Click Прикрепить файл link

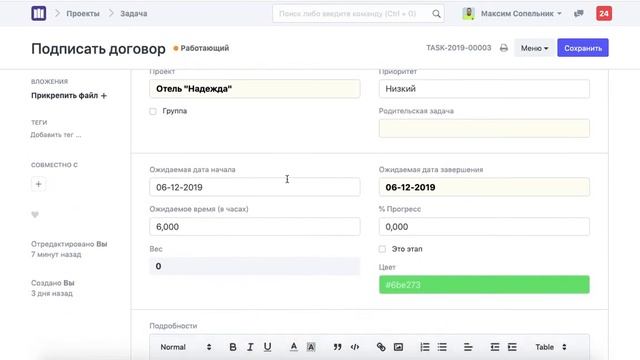click(x=64, y=96)
